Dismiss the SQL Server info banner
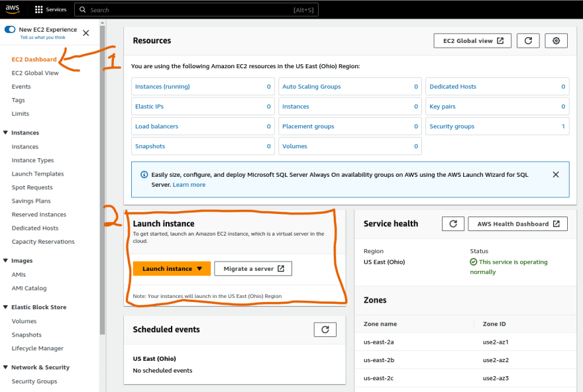Viewport: 583px width, 392px height. [555, 175]
